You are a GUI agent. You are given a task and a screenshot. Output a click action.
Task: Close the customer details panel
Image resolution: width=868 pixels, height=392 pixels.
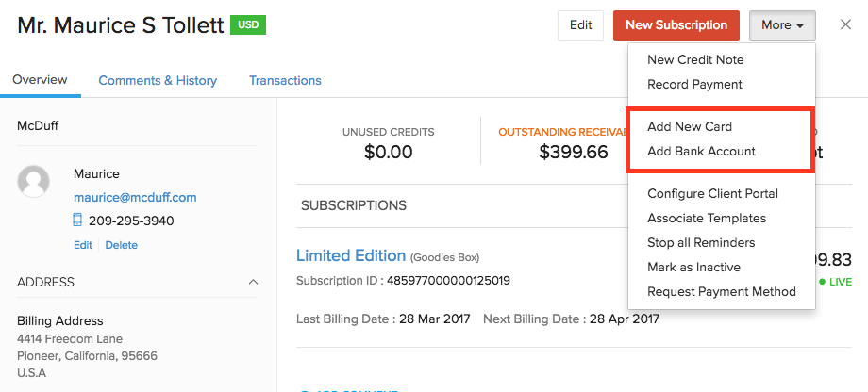pos(845,25)
